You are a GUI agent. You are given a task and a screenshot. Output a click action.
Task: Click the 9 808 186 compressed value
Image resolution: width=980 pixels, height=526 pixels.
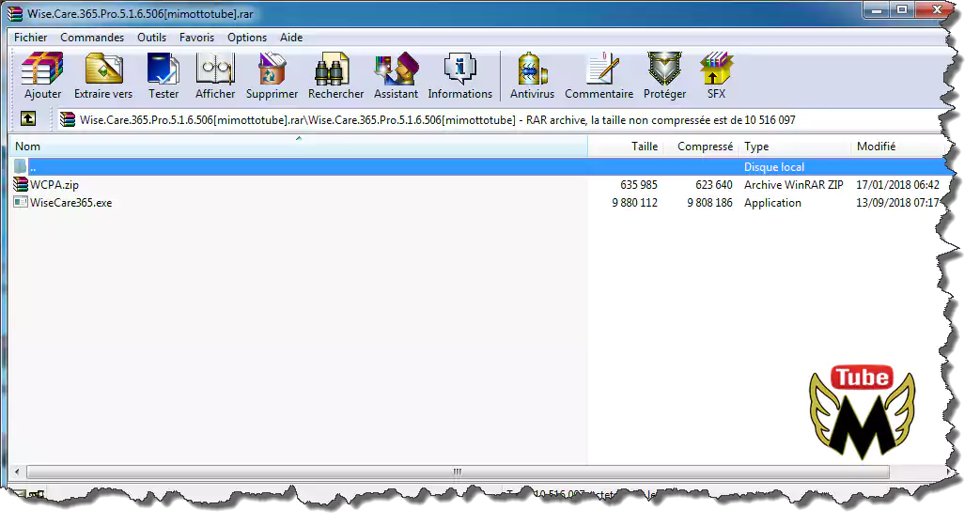coord(710,202)
